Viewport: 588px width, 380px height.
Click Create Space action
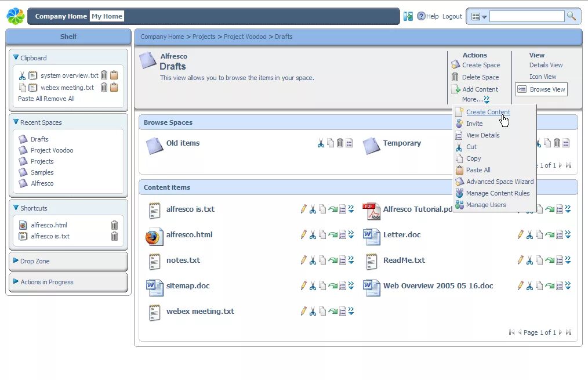point(481,65)
